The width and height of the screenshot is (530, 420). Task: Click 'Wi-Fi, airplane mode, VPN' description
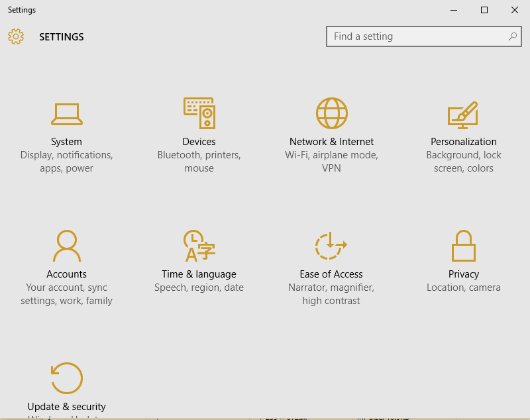[332, 162]
